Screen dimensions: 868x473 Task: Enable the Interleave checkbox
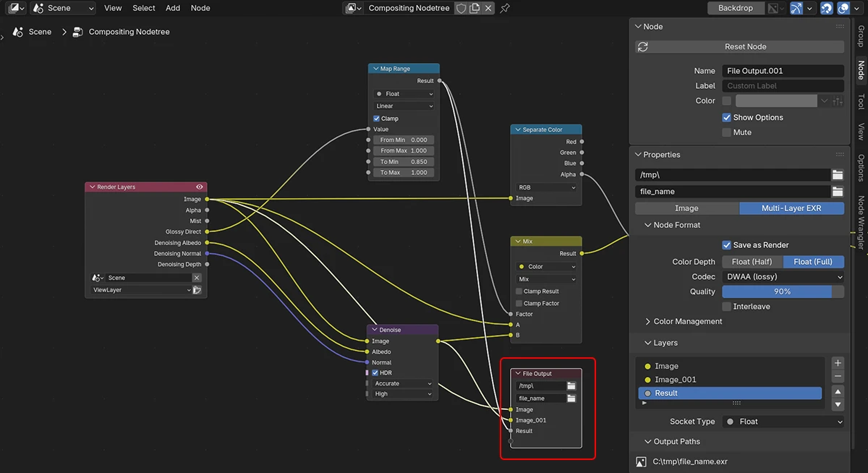726,307
